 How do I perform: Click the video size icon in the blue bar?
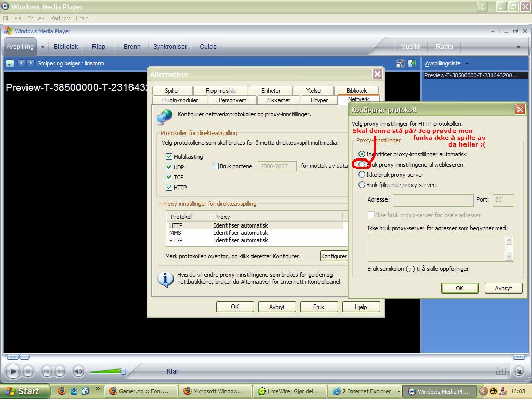coord(401,63)
